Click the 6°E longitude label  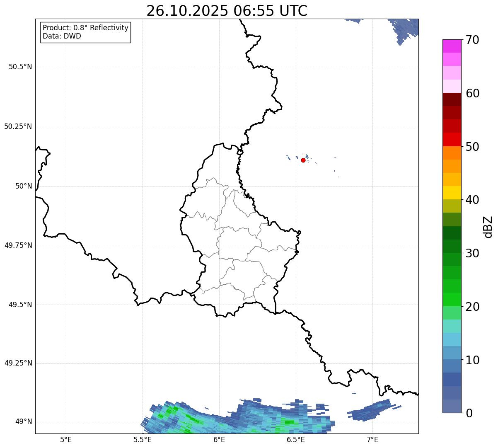pyautogui.click(x=219, y=439)
